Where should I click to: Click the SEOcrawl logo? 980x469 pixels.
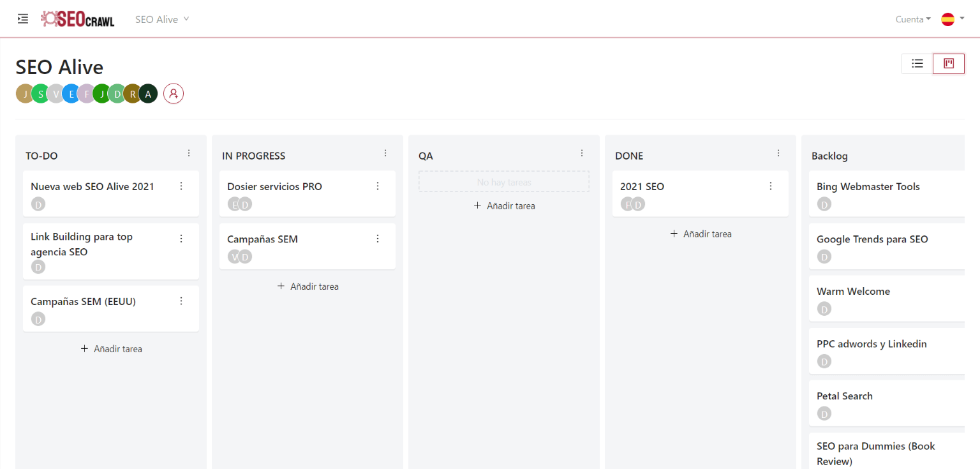coord(77,19)
